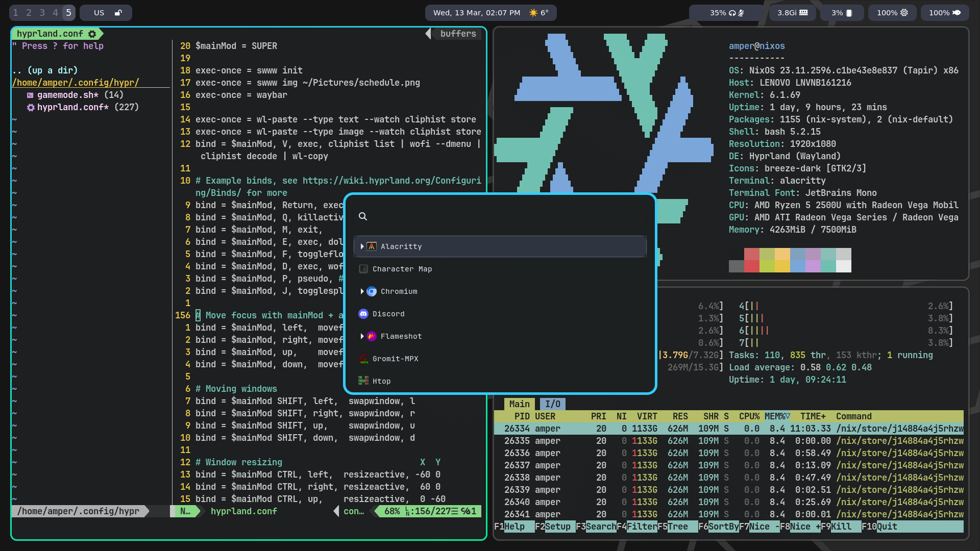Select the Main tab in htop
The width and height of the screenshot is (980, 551).
tap(519, 404)
